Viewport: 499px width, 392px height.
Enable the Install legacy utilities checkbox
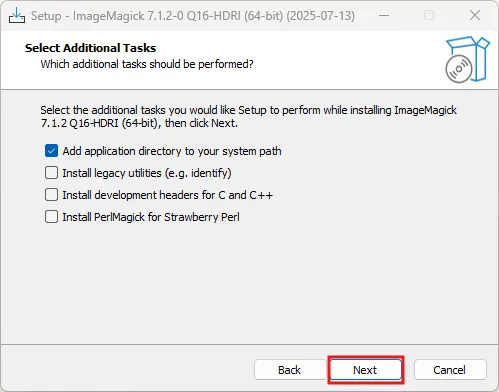[x=51, y=173]
